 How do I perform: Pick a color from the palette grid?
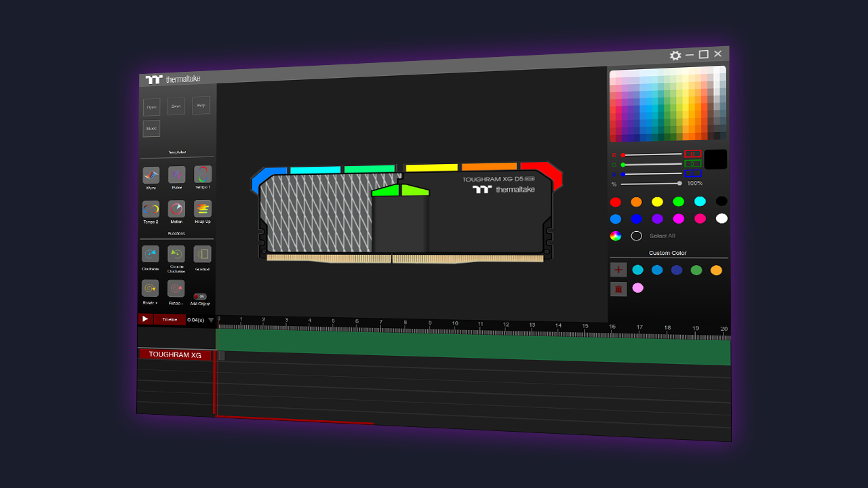668,104
